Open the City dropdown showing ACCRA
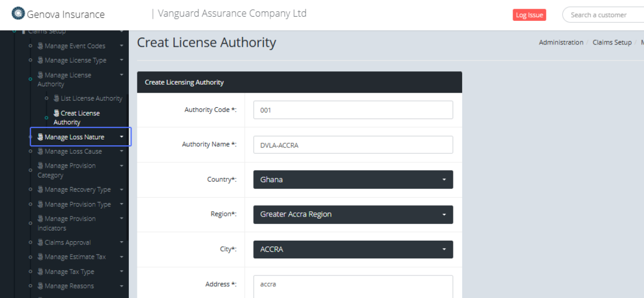 [x=353, y=249]
